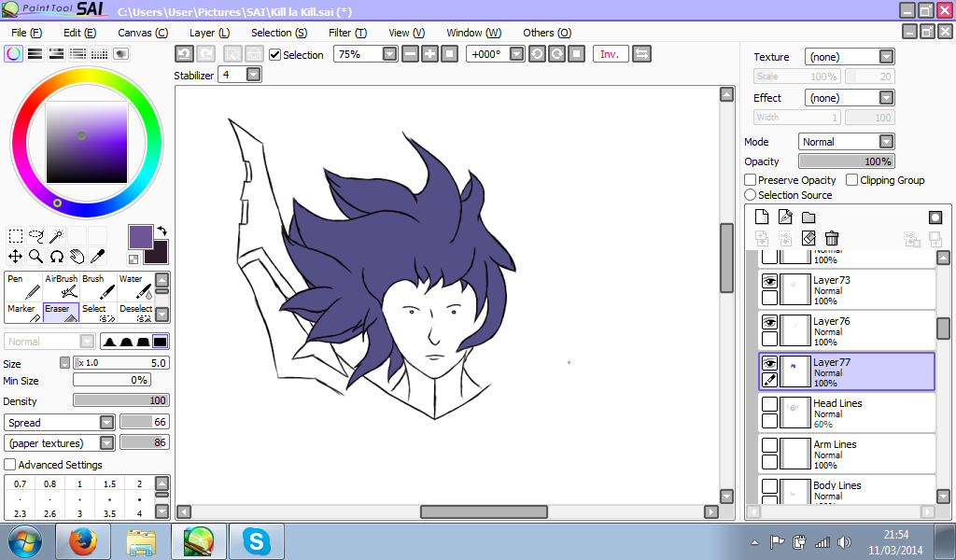The image size is (956, 560).
Task: Click the brush Density slider
Action: 121,400
